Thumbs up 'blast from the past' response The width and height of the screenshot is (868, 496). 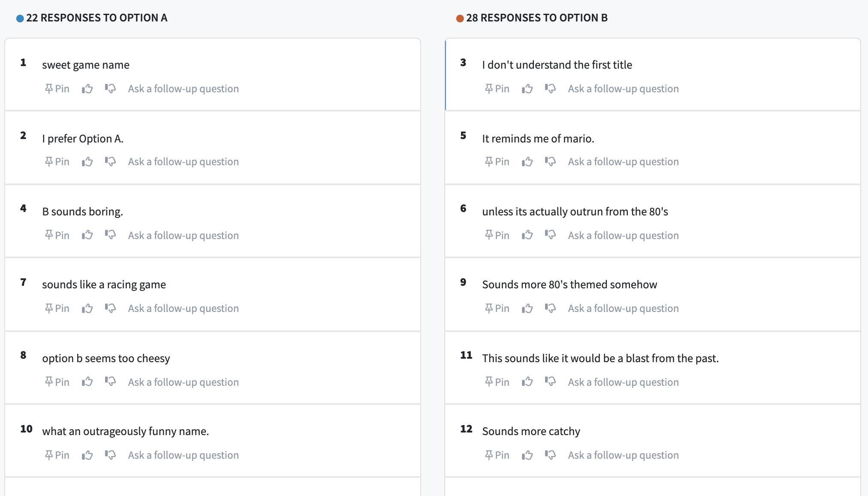527,382
